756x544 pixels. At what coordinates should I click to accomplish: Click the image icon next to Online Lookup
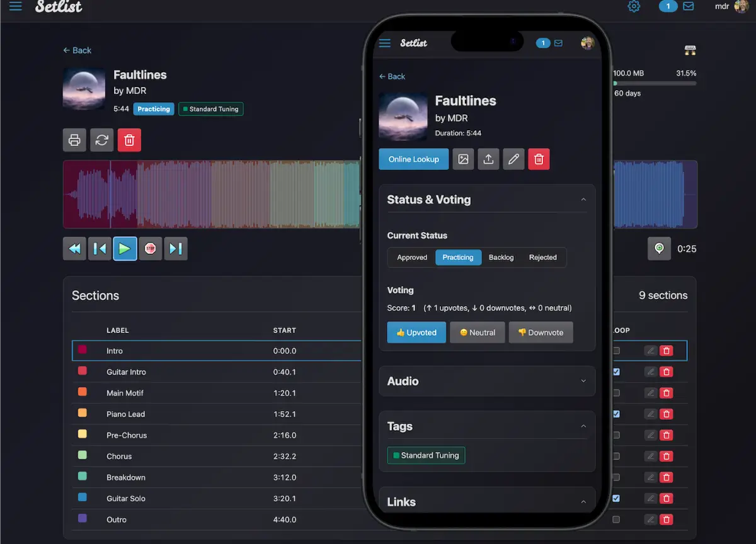click(x=463, y=159)
